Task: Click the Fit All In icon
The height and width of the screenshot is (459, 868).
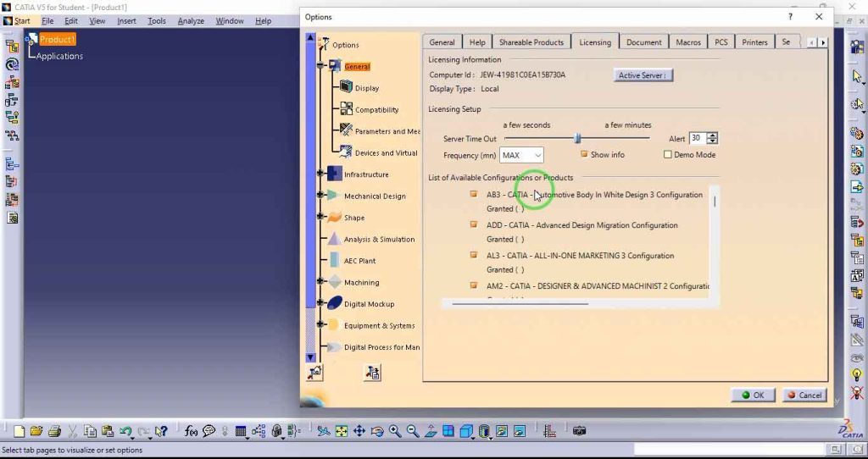Action: [x=341, y=431]
